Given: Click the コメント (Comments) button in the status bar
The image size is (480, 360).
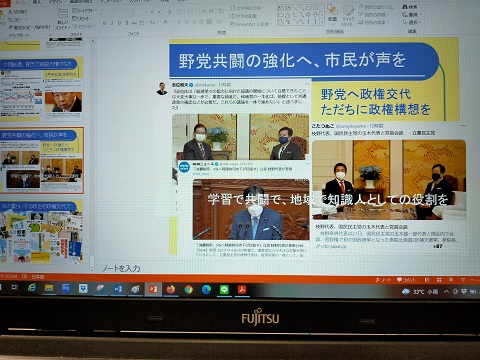Looking at the screenshot, I should pyautogui.click(x=406, y=280).
